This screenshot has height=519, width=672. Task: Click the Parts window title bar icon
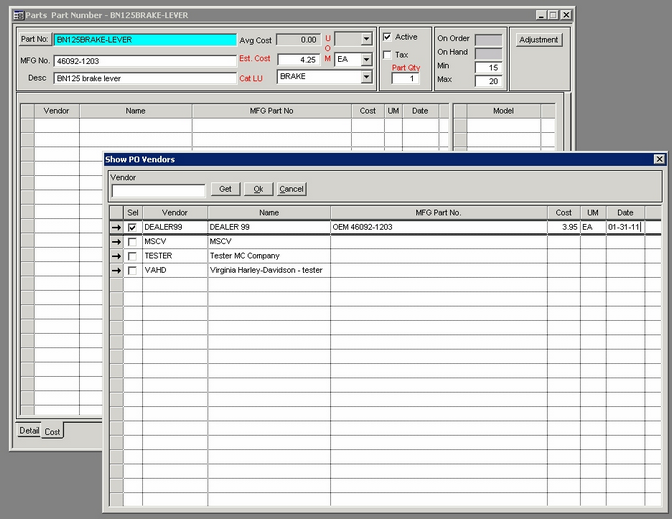[19, 15]
